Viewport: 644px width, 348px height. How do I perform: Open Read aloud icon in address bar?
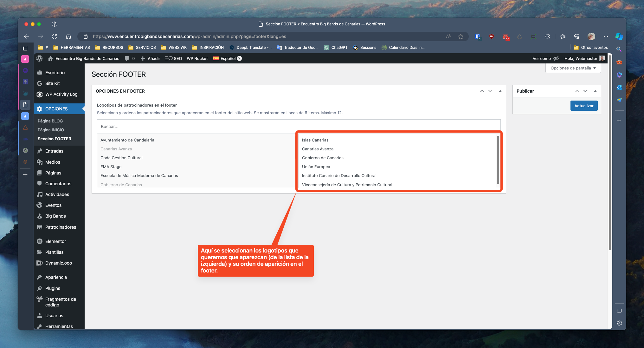point(448,36)
